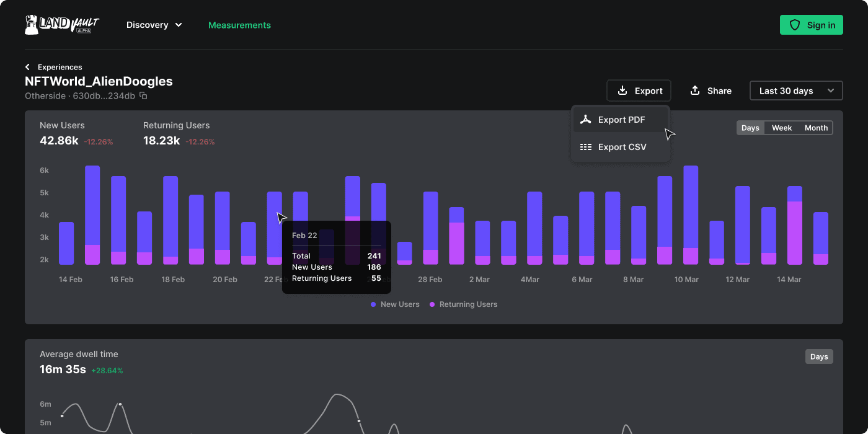The width and height of the screenshot is (868, 434).
Task: Select the NFTWorld_AlienDoogles title
Action: (99, 81)
